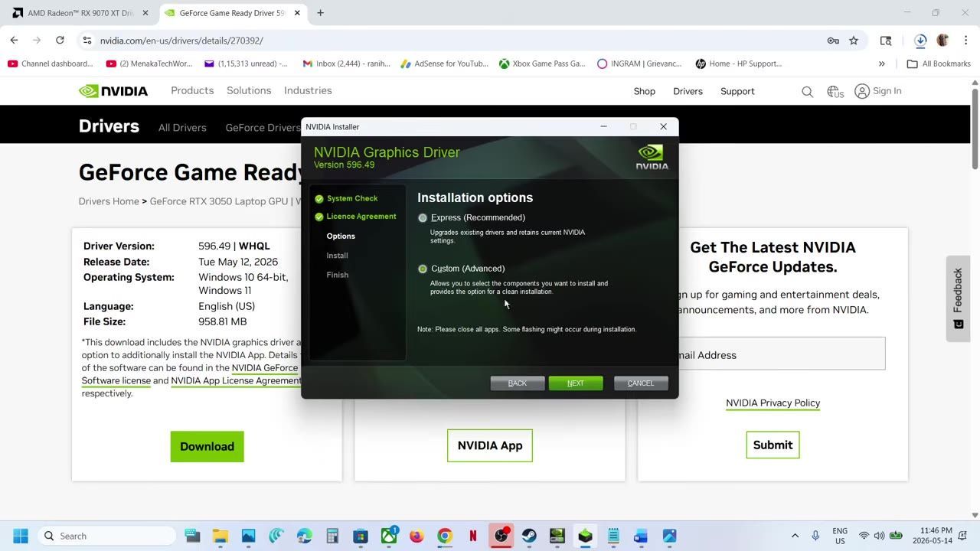980x551 pixels.
Task: Click the password key icon in address bar
Action: pyautogui.click(x=833, y=41)
